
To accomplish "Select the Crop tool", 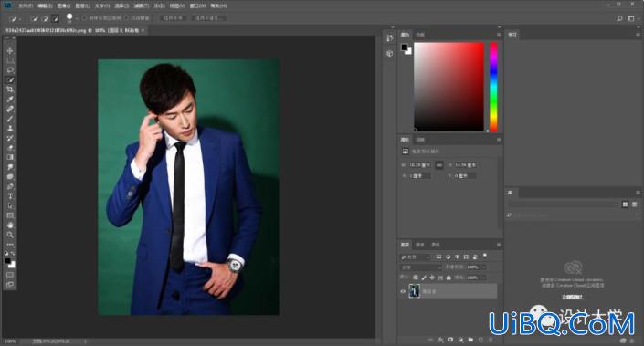I will coord(10,89).
